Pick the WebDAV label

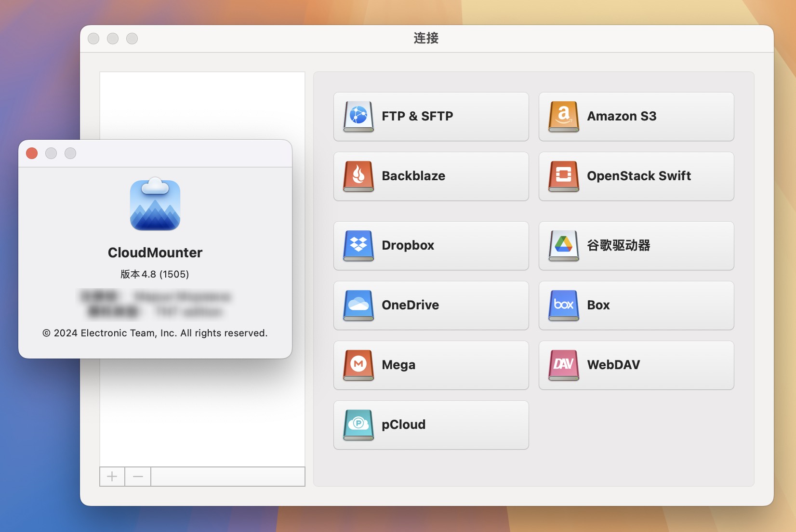(613, 365)
